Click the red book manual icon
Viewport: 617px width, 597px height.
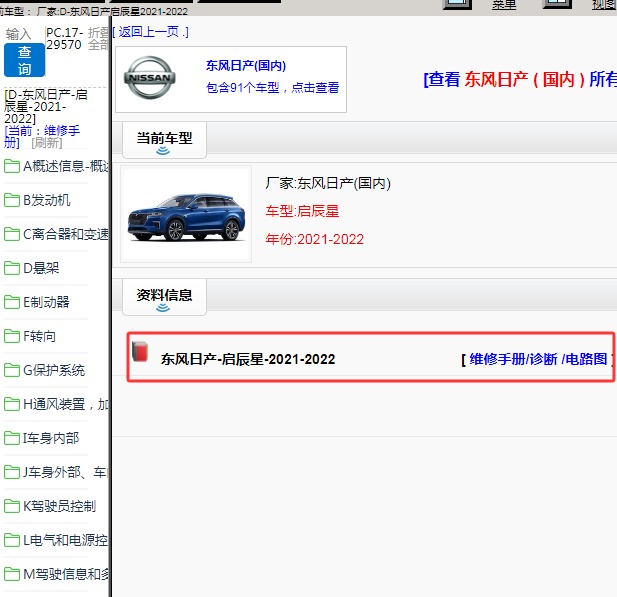pos(140,351)
